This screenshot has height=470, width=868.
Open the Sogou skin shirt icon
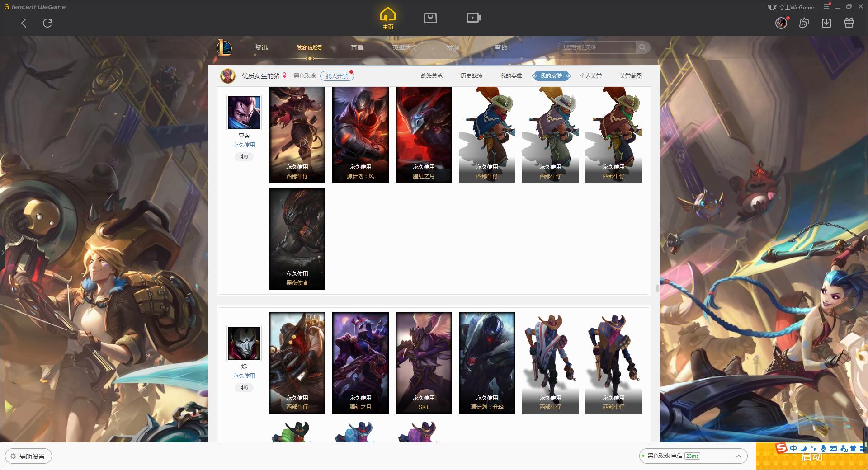[853, 448]
